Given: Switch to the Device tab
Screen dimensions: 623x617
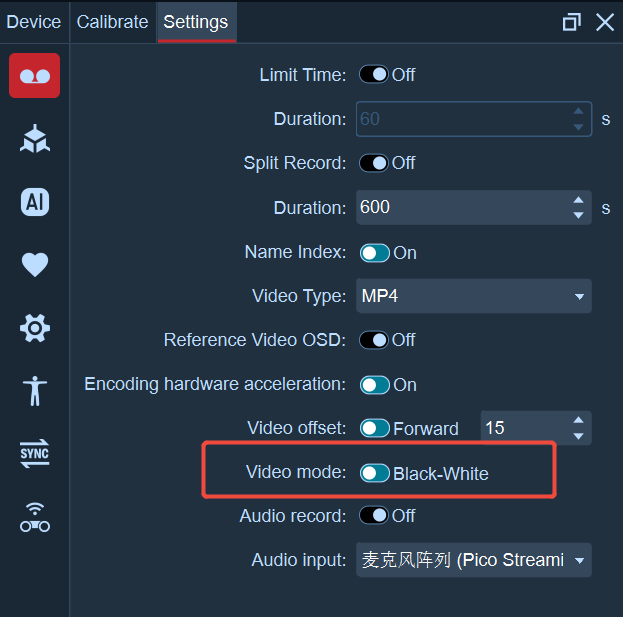Looking at the screenshot, I should (x=34, y=22).
